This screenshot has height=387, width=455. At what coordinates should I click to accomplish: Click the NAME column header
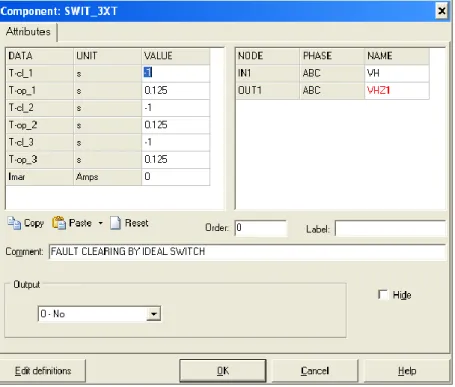[x=397, y=56]
